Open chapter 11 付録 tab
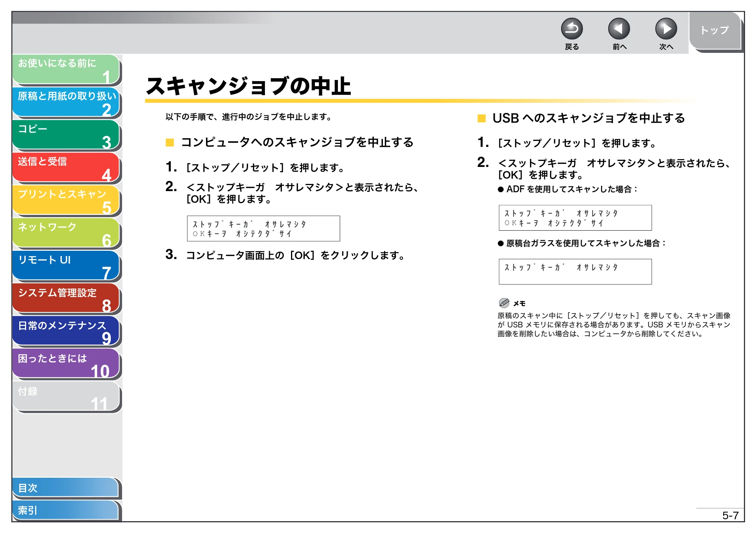 pos(66,397)
